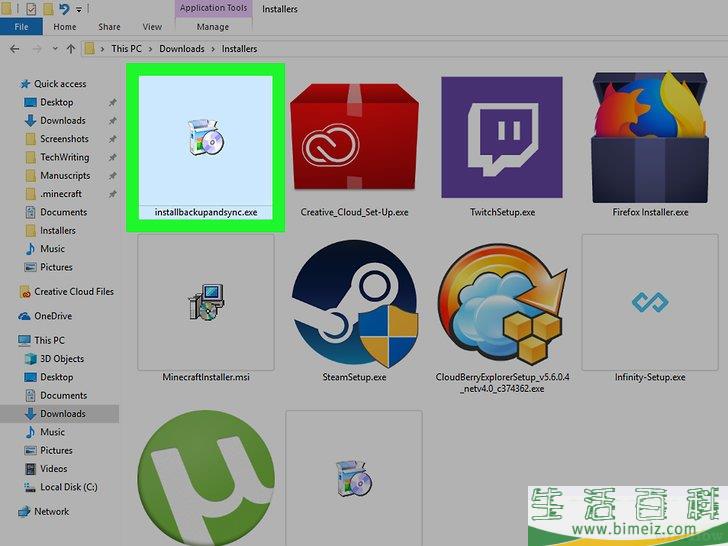Switch to the Share ribbon tab

point(109,27)
